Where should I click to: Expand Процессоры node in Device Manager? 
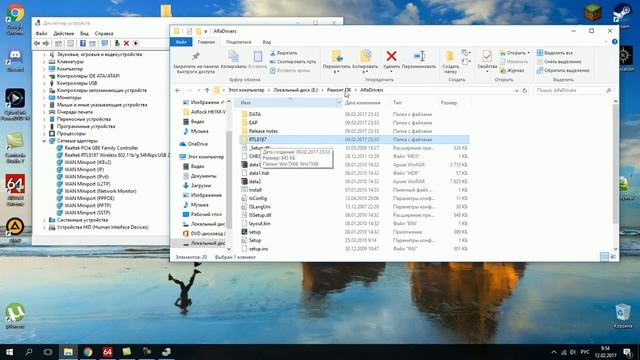point(44,133)
